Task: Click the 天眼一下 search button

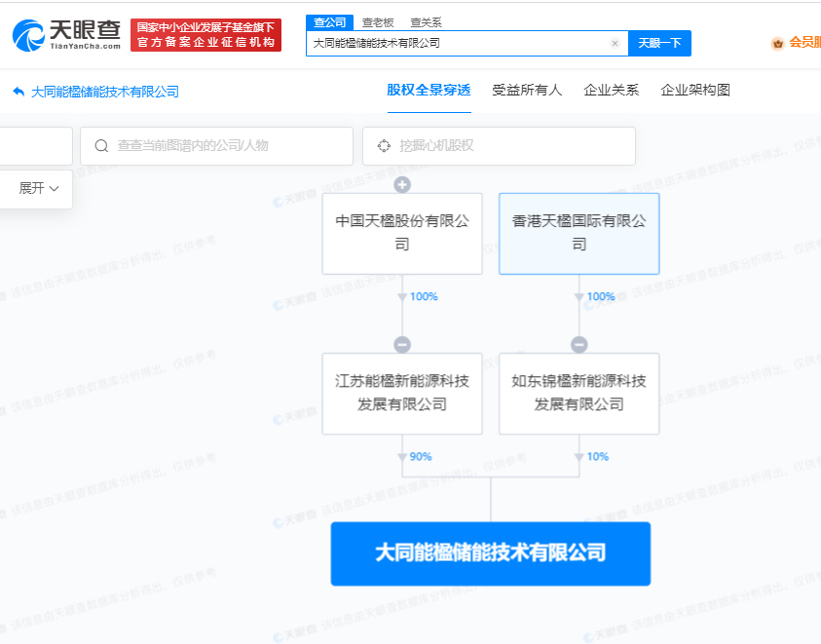Action: [659, 43]
